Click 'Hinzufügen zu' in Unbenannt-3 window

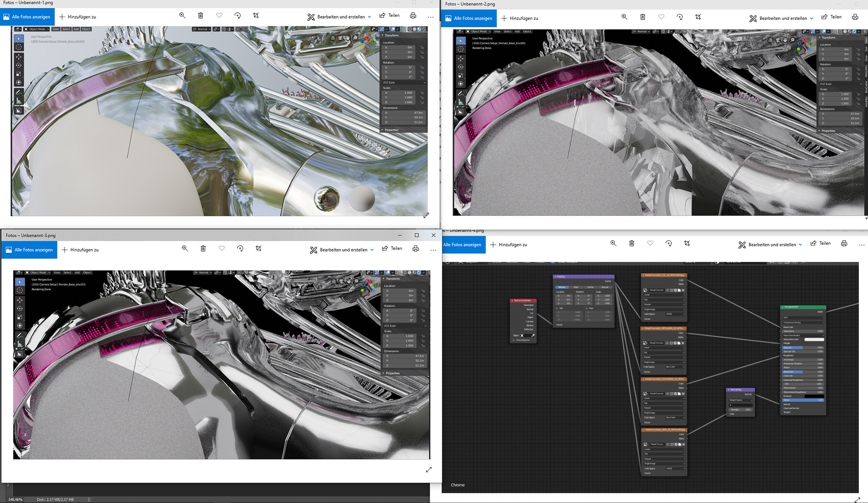80,250
